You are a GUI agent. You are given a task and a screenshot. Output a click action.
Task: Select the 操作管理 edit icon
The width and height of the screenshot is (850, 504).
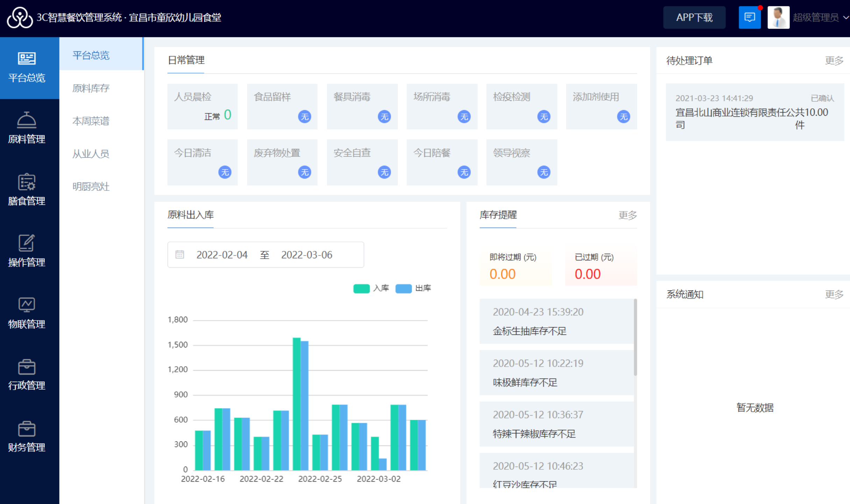pos(27,243)
